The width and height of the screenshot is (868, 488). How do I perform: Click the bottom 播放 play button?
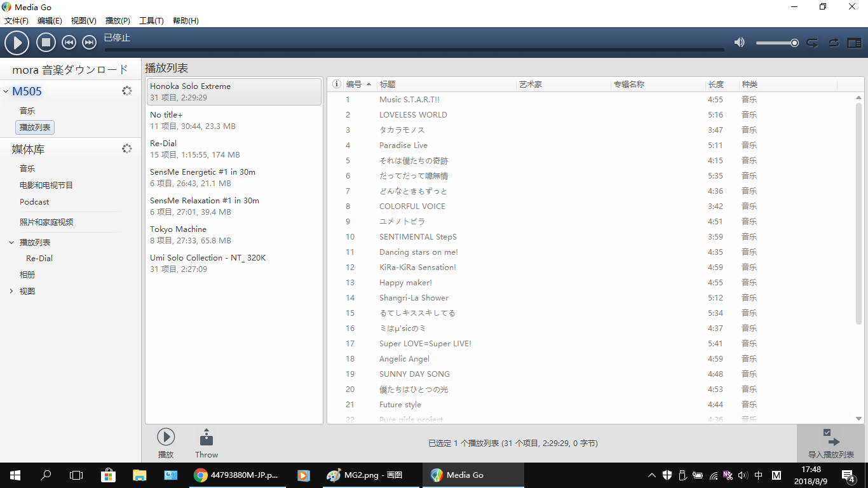[x=166, y=443]
